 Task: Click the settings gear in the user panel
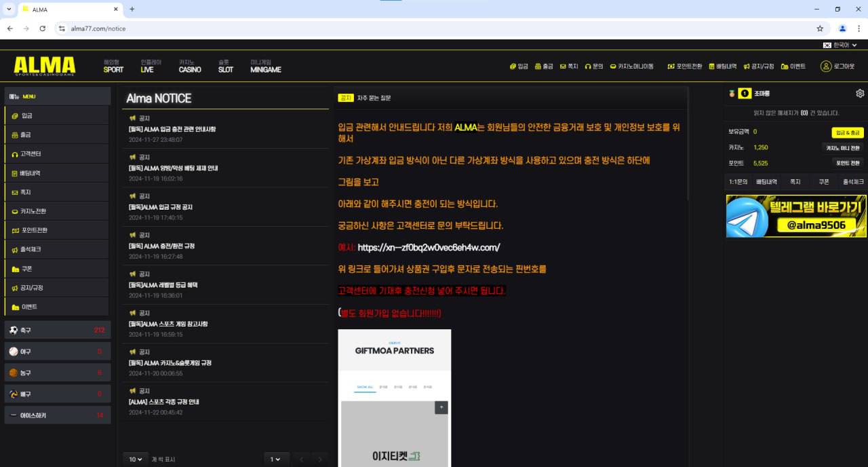point(860,94)
